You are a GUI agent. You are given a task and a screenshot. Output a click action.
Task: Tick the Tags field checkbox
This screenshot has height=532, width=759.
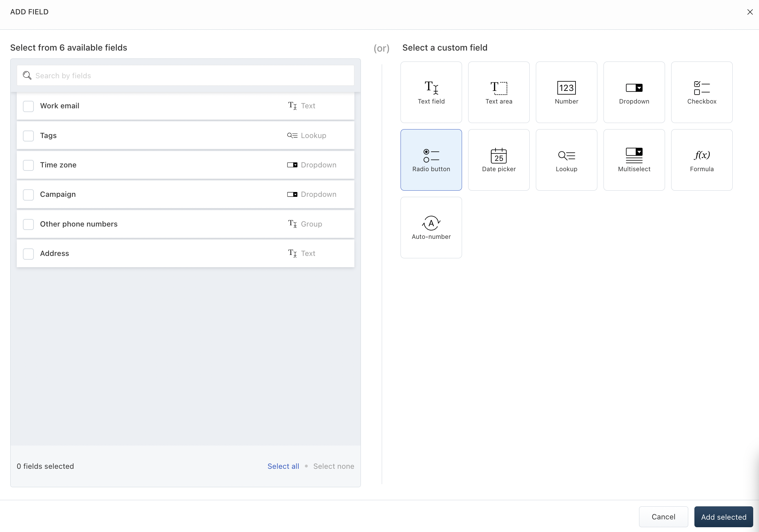click(x=28, y=136)
